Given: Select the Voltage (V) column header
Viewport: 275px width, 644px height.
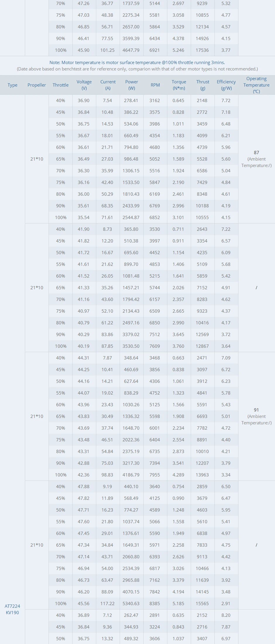Looking at the screenshot, I should (x=84, y=85).
